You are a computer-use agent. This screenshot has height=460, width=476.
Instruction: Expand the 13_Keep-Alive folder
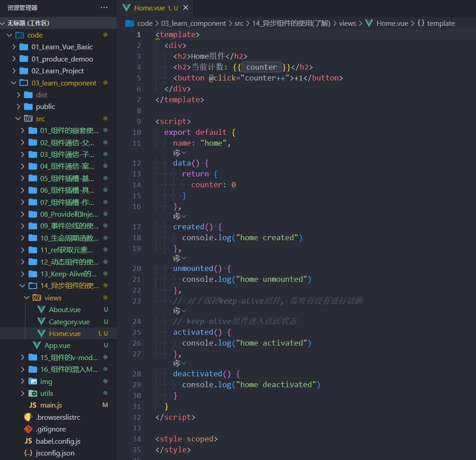click(23, 274)
